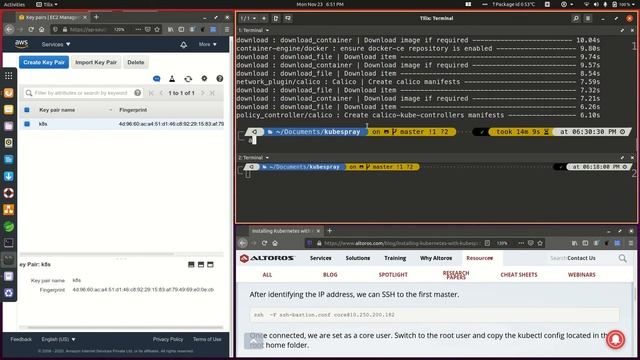
Task: Click Delete key pair button
Action: point(136,62)
